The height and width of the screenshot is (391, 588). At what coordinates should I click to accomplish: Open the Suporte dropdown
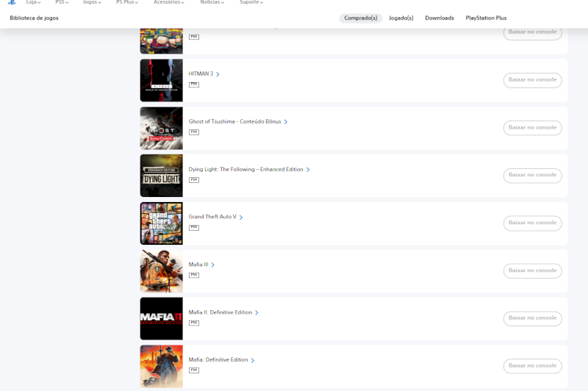[x=251, y=2]
